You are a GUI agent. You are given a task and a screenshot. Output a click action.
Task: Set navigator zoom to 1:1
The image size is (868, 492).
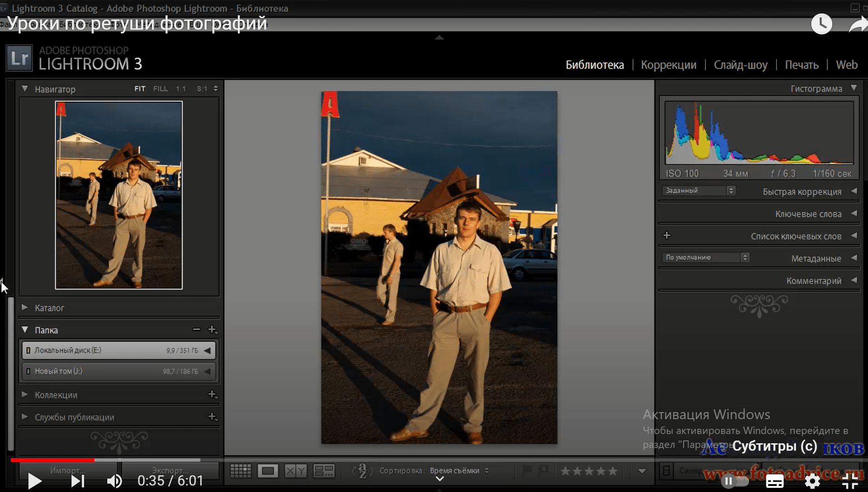coord(181,89)
